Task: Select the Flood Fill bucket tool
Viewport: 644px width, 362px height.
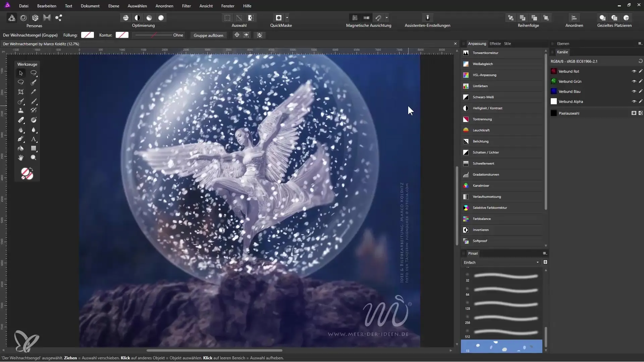Action: point(21,148)
